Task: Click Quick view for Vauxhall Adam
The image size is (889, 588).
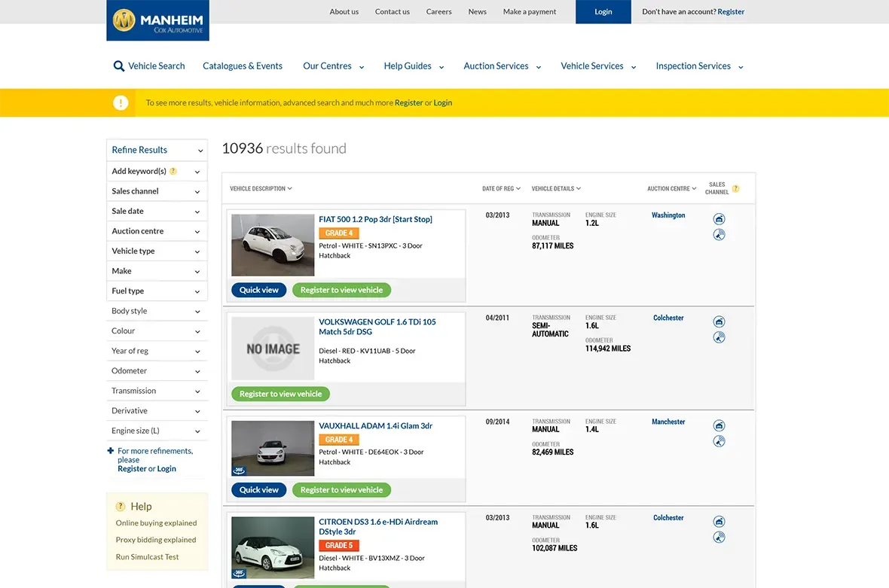Action: click(259, 490)
